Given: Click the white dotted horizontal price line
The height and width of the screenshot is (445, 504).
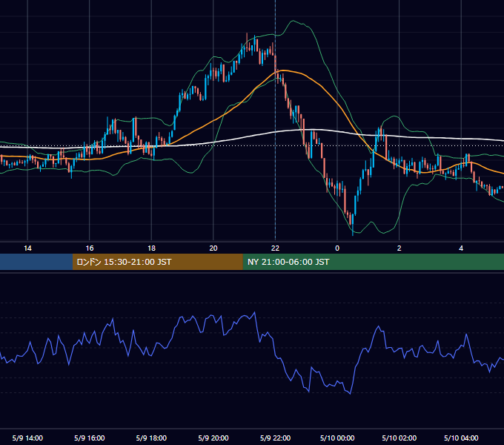Looking at the screenshot, I should (x=252, y=145).
